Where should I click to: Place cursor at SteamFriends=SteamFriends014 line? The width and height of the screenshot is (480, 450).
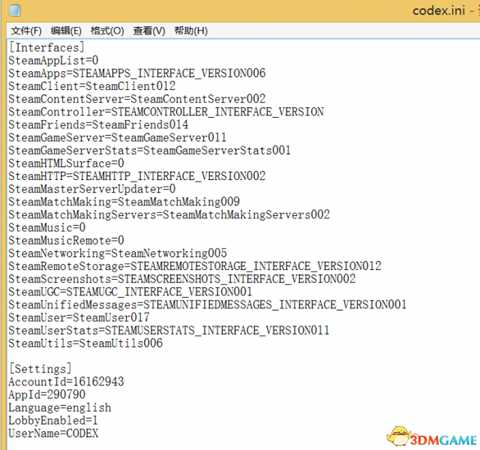pyautogui.click(x=98, y=125)
